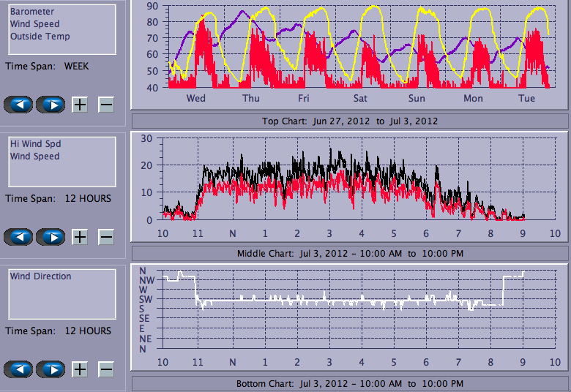Image resolution: width=571 pixels, height=392 pixels.
Task: Click the top chart's back arrow button
Action: 18,105
